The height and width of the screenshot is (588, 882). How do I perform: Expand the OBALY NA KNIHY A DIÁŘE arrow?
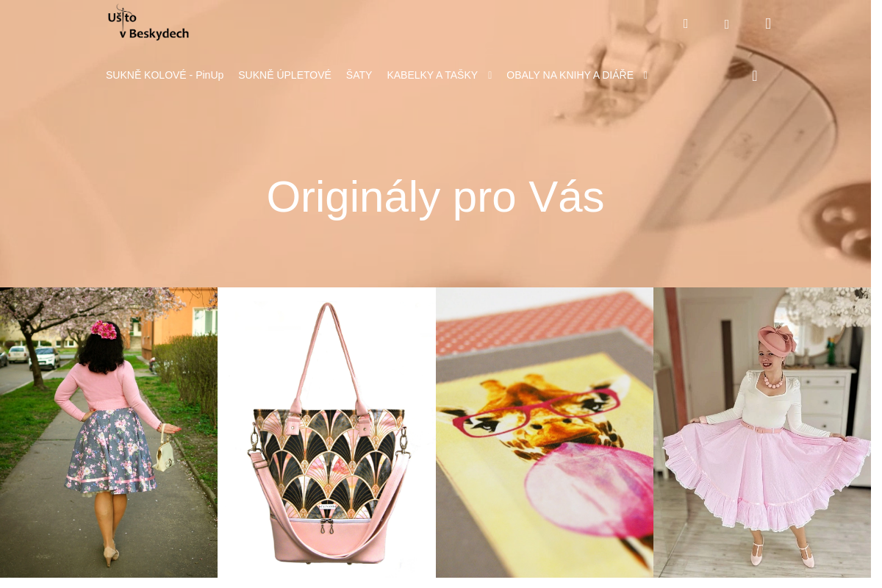(x=645, y=75)
